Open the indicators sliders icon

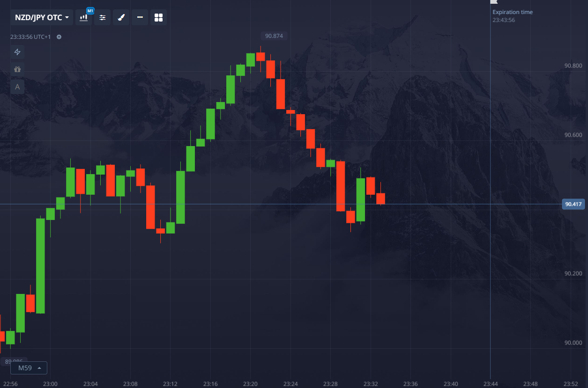(x=103, y=17)
